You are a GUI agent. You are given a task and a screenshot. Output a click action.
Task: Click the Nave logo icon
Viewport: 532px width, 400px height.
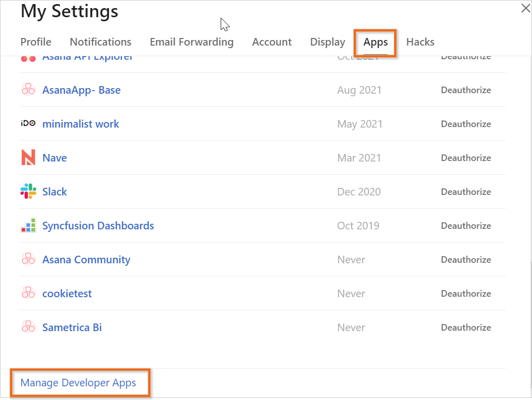click(28, 157)
